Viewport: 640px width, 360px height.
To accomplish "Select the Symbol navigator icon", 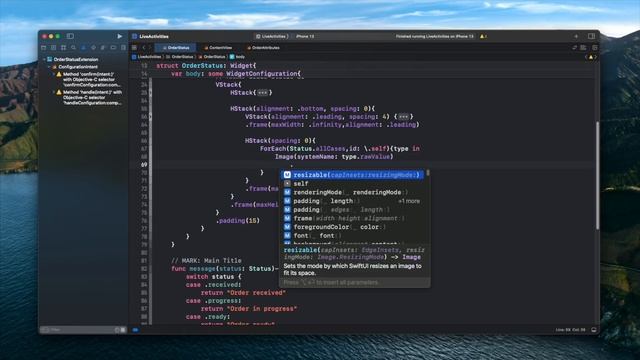I will [x=63, y=48].
